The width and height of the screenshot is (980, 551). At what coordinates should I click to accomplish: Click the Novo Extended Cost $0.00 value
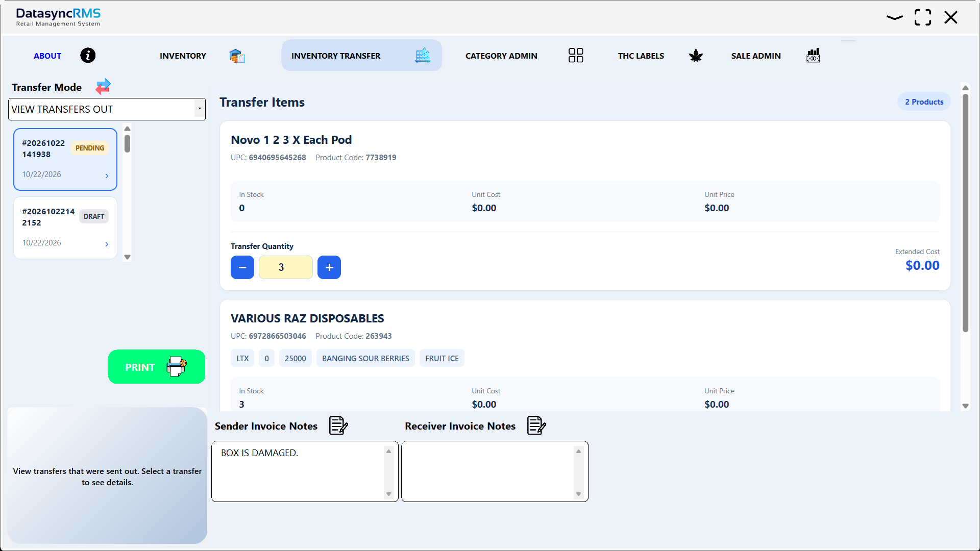pos(922,265)
